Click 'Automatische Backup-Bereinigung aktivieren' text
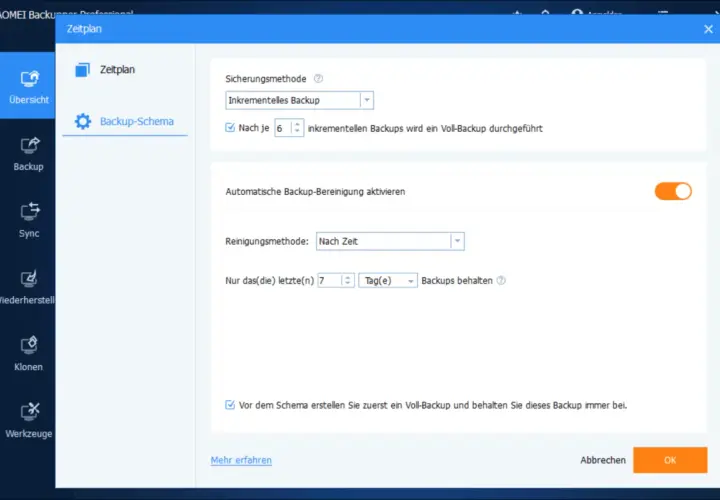This screenshot has height=500, width=720. pos(315,191)
